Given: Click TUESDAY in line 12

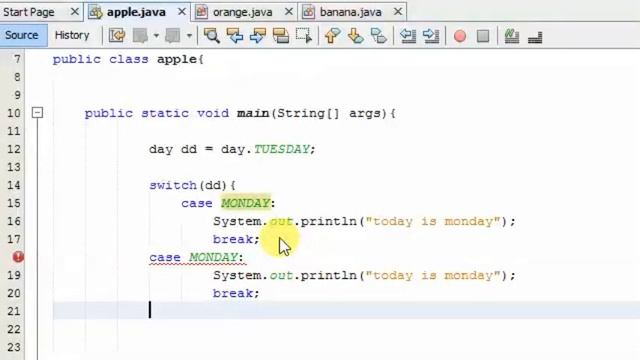Looking at the screenshot, I should (x=282, y=149).
